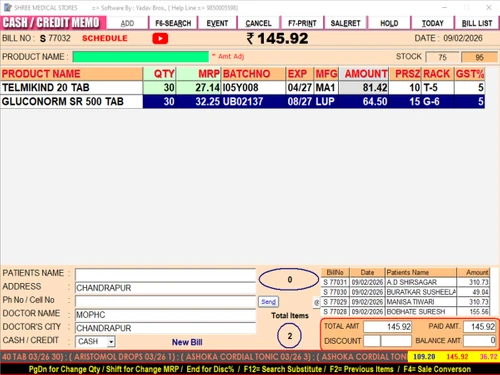Click the ADD toolbar button
500x375 pixels.
coord(127,23)
